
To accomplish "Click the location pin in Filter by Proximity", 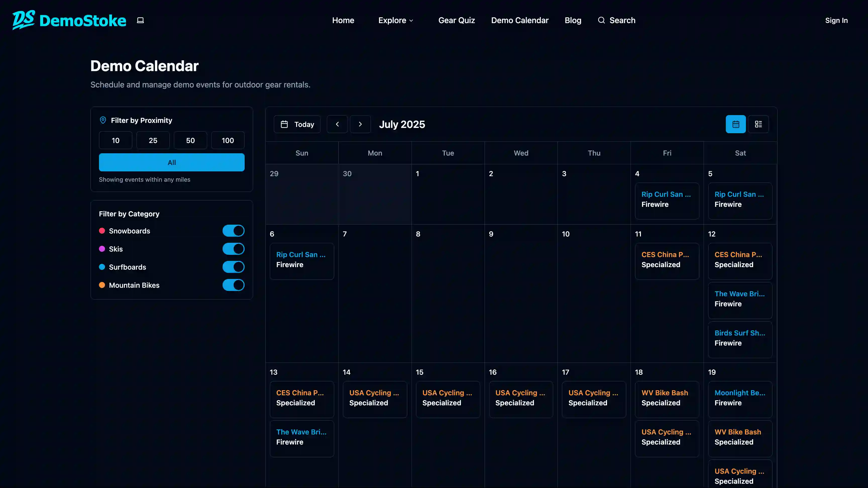I will pyautogui.click(x=103, y=120).
